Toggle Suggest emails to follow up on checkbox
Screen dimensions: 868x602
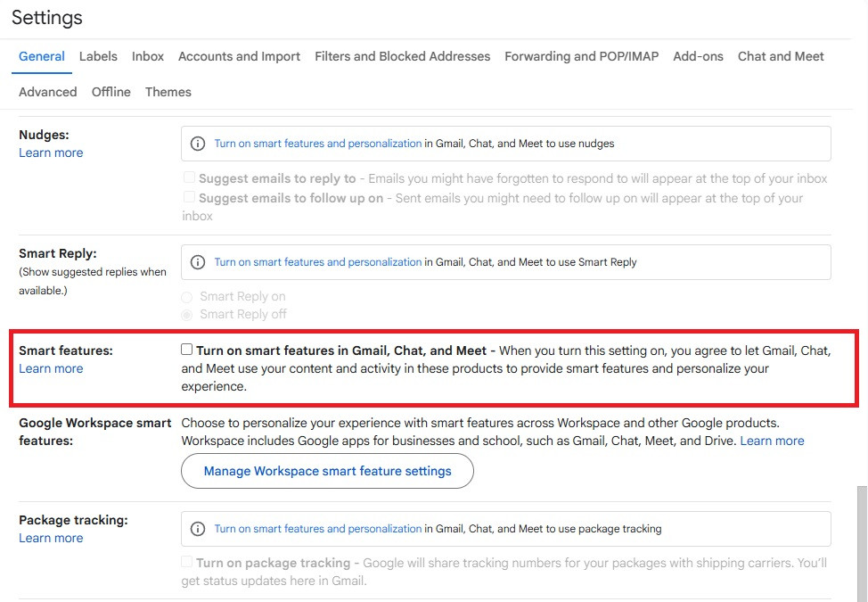(189, 196)
